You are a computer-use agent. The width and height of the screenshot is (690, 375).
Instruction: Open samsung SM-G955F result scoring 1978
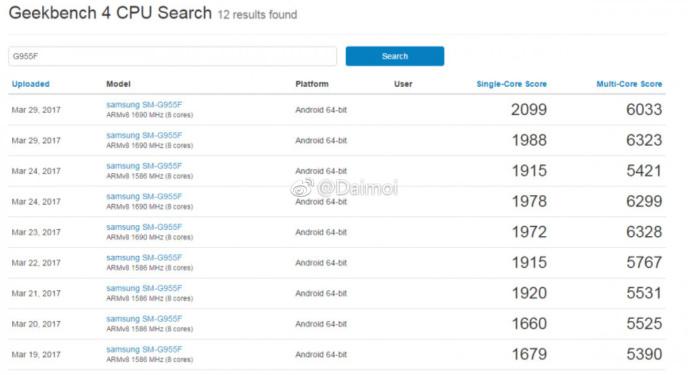coord(144,196)
